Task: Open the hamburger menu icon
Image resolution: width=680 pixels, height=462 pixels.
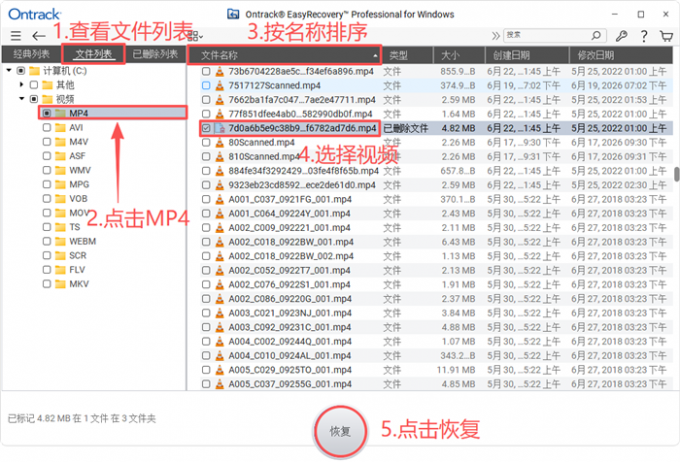Action: tap(16, 36)
